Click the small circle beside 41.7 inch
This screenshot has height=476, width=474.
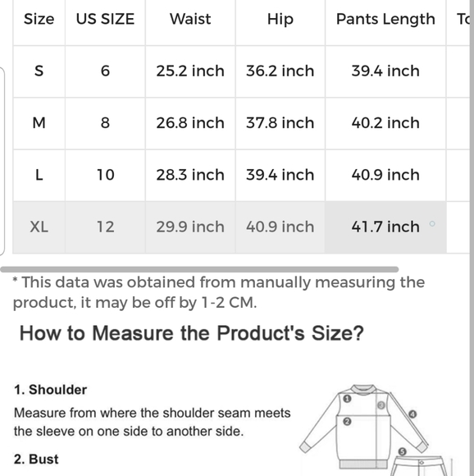coord(432,224)
